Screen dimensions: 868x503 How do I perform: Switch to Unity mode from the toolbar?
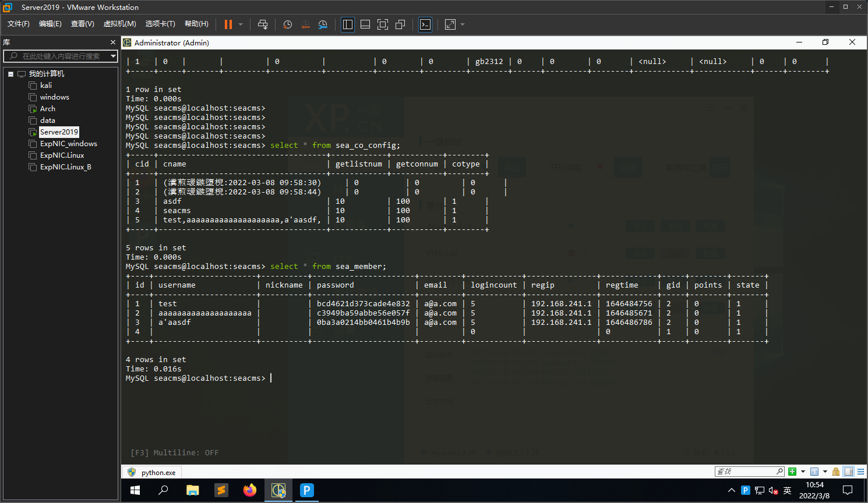[x=400, y=24]
